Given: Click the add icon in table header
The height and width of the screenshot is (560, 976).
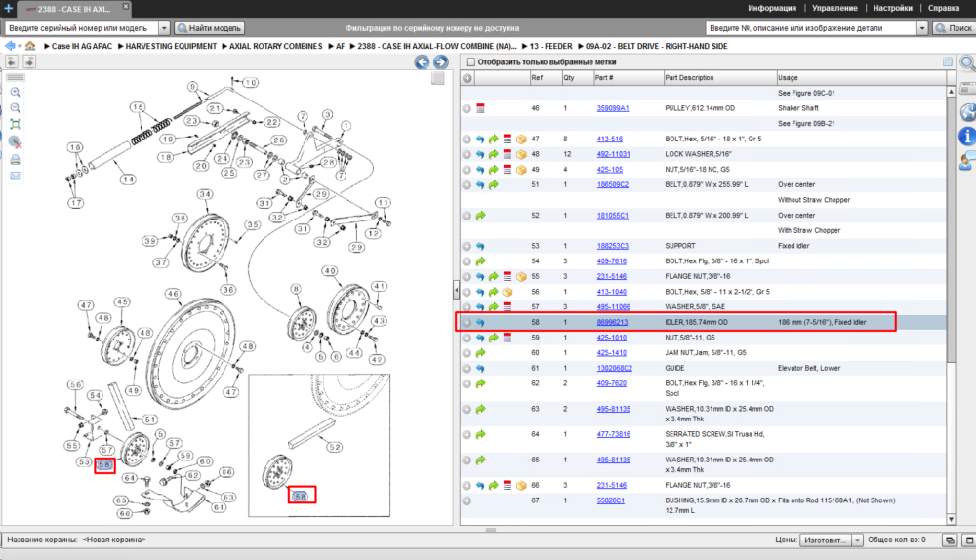Looking at the screenshot, I should [x=467, y=78].
